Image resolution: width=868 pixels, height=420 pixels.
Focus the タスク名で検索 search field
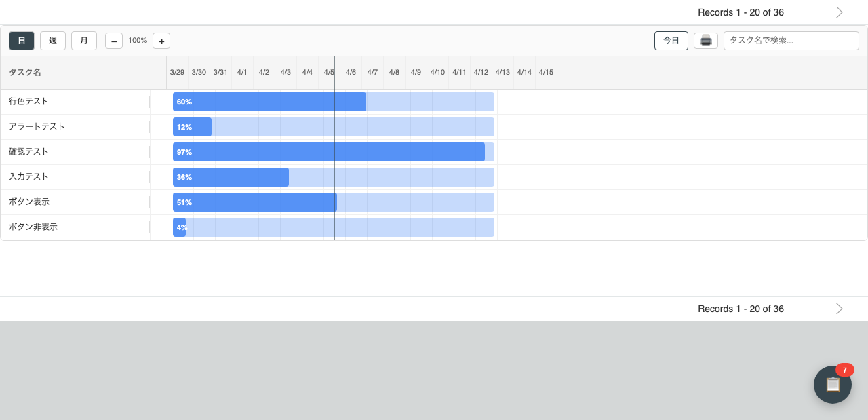(x=791, y=41)
